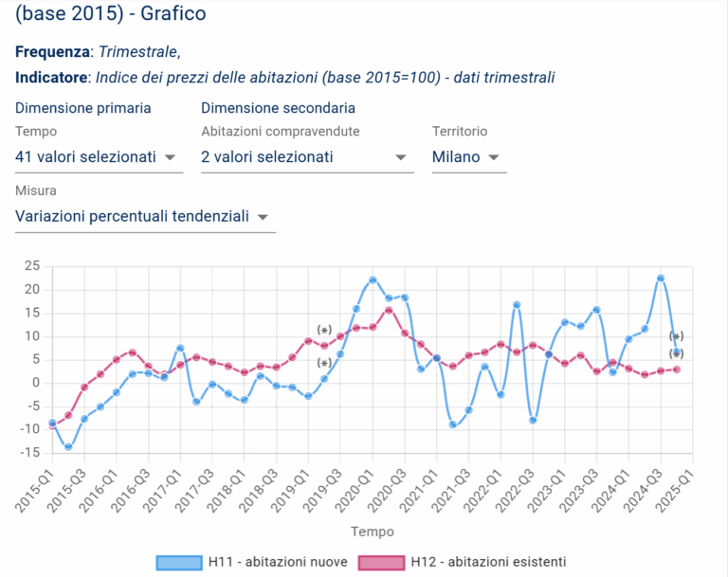Open the Tempo '41 valori selezionati' dropdown
The image size is (728, 577).
[99, 157]
